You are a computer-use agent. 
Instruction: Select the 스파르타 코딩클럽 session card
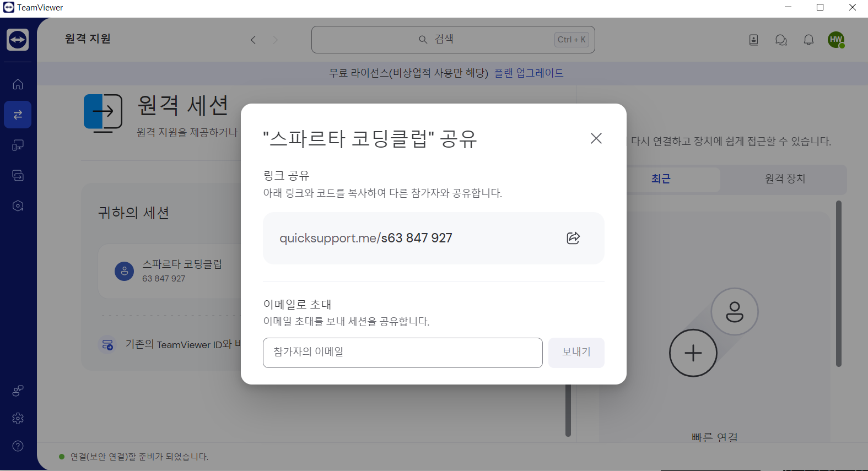tap(170, 272)
